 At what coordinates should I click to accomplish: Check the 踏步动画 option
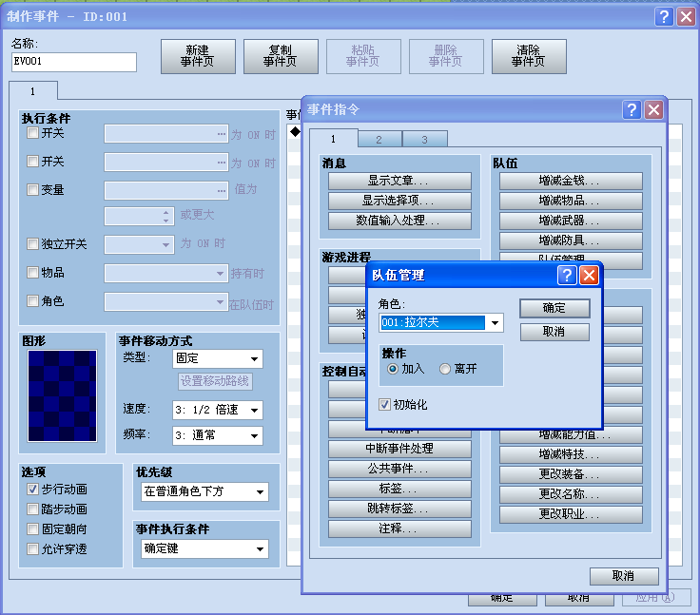coord(32,509)
